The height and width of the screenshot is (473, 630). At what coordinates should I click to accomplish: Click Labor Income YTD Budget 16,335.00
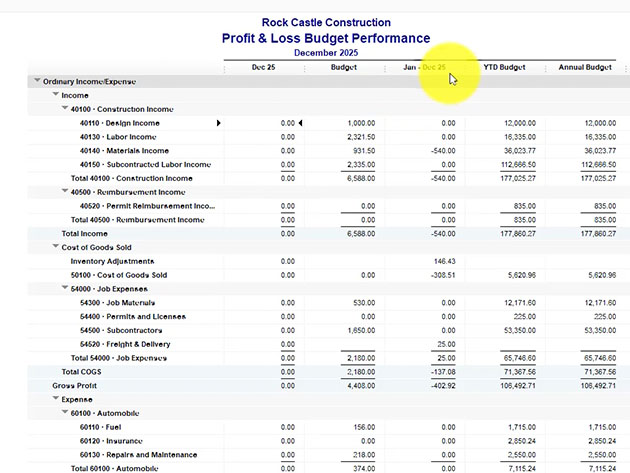coord(520,137)
